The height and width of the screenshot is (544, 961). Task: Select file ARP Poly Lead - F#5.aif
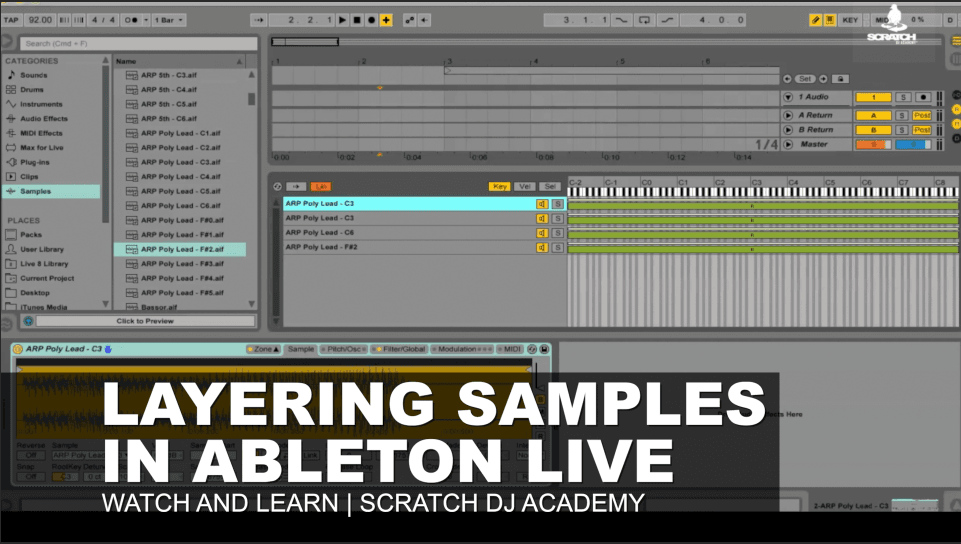[182, 293]
